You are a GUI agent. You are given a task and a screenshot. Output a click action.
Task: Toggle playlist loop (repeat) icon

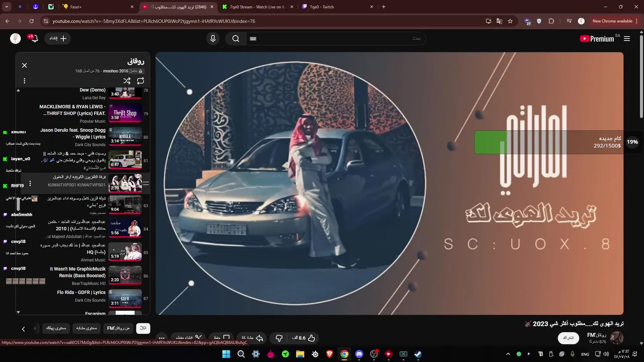pyautogui.click(x=140, y=81)
